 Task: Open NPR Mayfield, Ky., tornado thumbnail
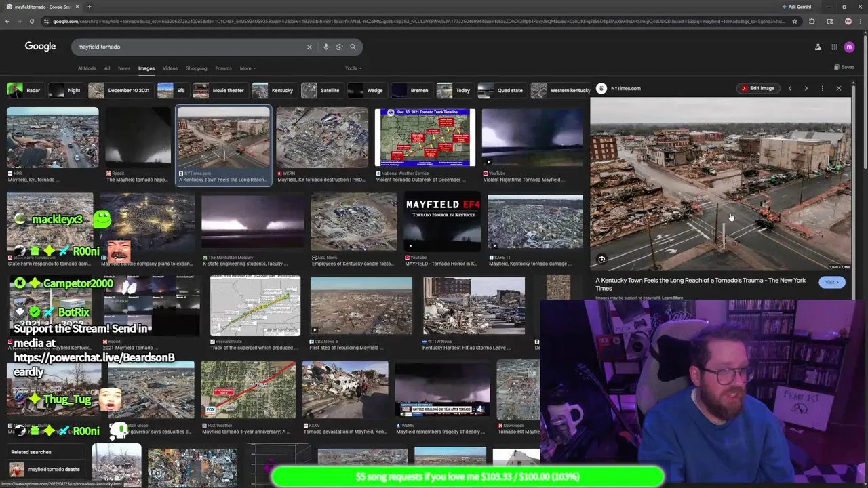(52, 138)
